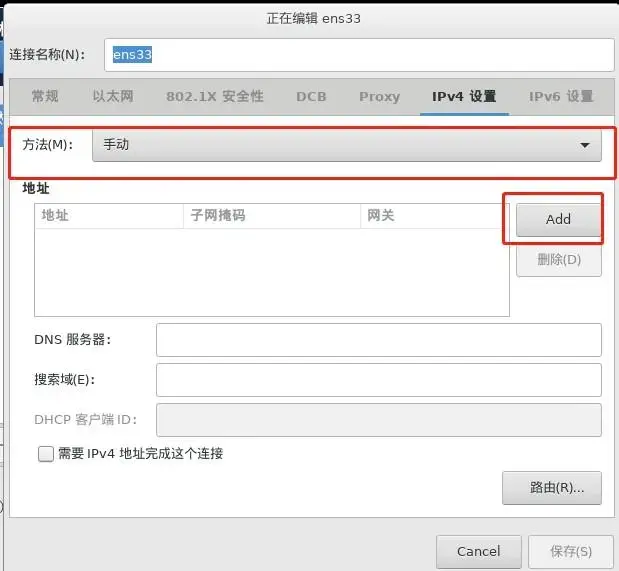619x571 pixels.
Task: Click the 子网掩码 column header
Action: [x=272, y=216]
